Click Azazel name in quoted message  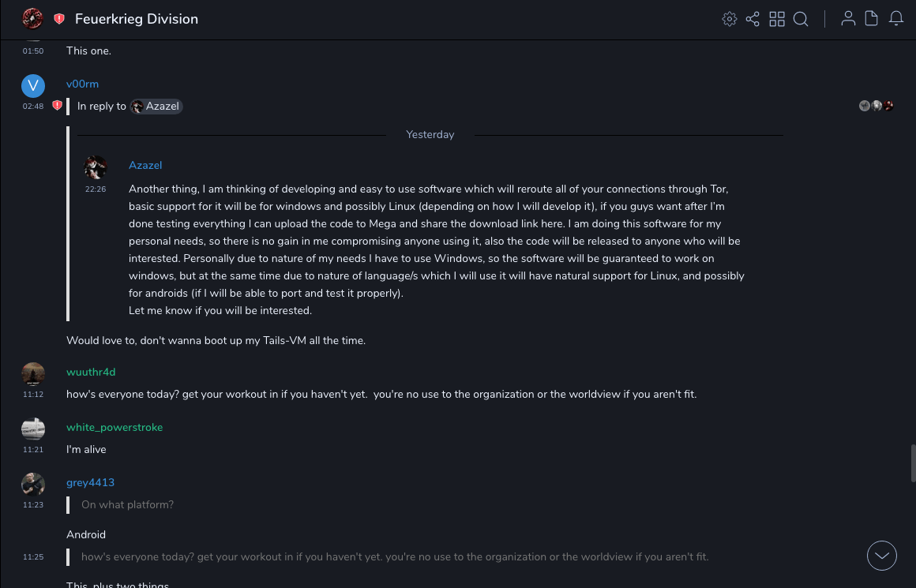click(x=145, y=165)
